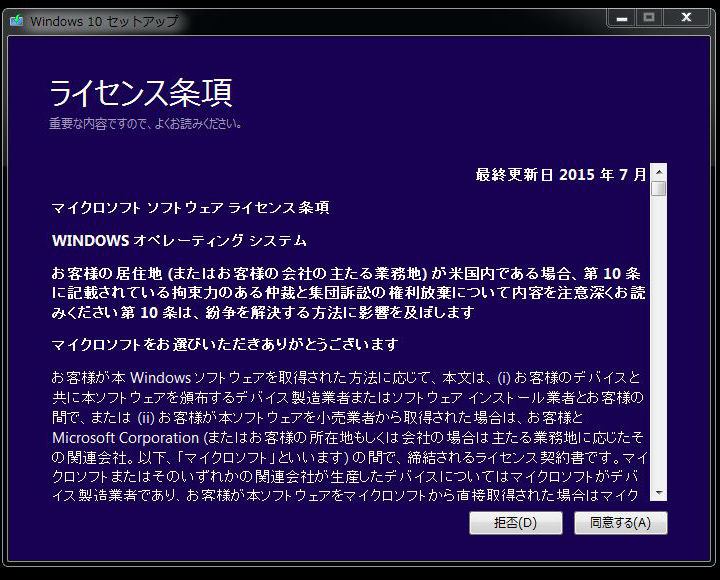Click the マイクロソフトをお選びいただき thank-you line
This screenshot has height=580, width=720.
(225, 344)
